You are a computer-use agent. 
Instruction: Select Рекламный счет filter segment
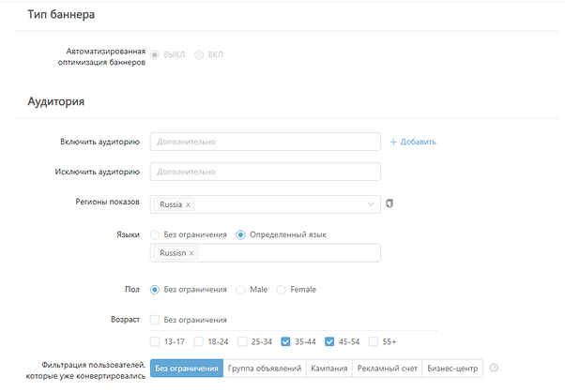point(388,369)
